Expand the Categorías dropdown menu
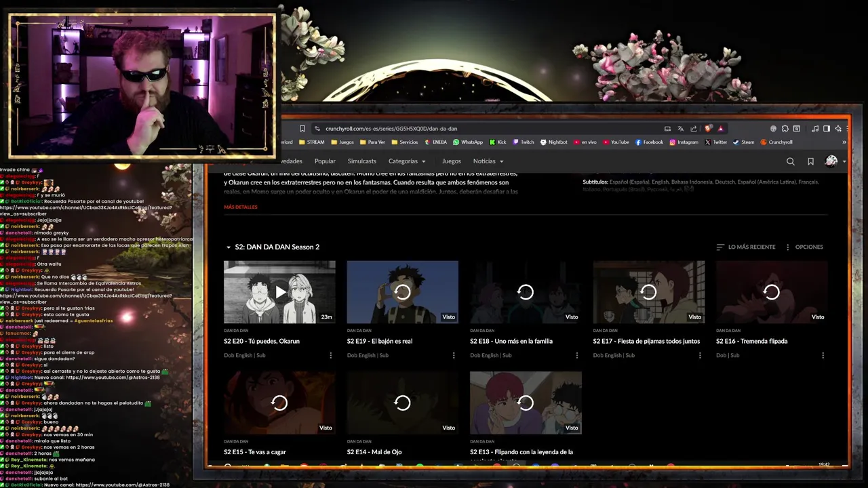Screen dimensions: 868x488 [407, 161]
